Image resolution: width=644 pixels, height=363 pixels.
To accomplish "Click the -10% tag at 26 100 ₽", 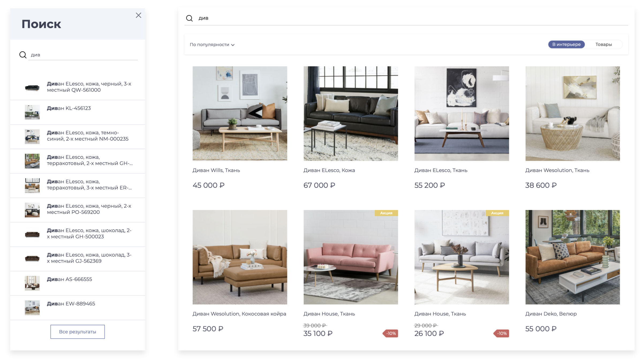I will pyautogui.click(x=501, y=333).
